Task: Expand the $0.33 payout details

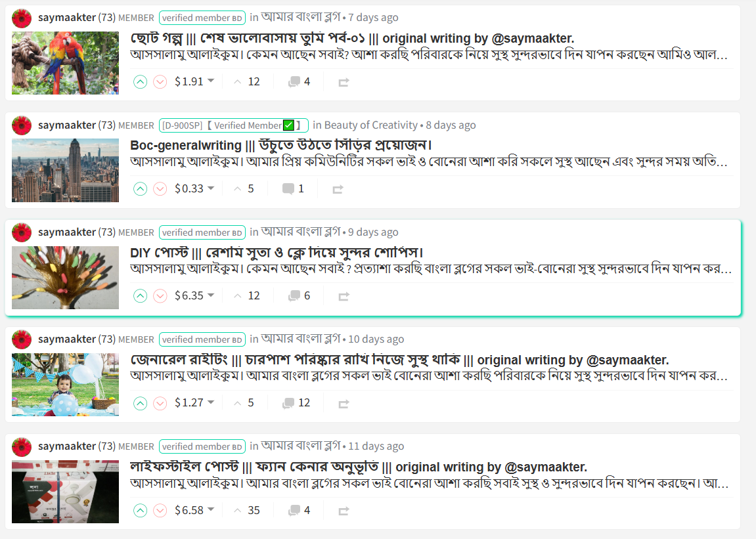Action: (x=211, y=188)
